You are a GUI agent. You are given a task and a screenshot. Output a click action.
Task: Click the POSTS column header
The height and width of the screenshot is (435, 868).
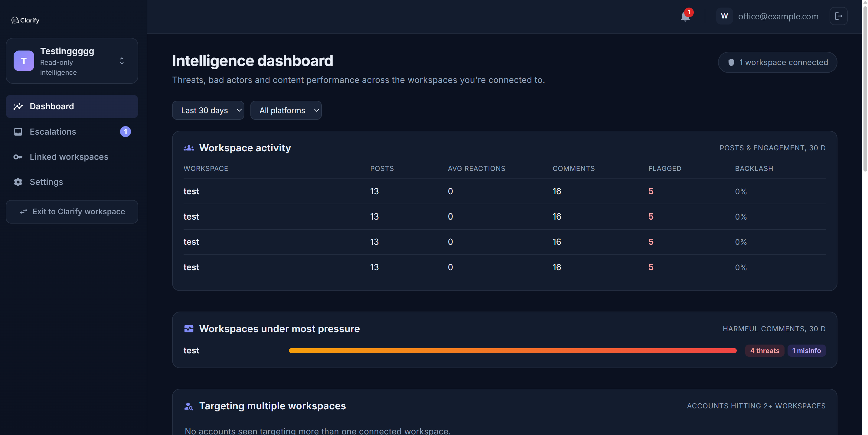click(x=382, y=168)
